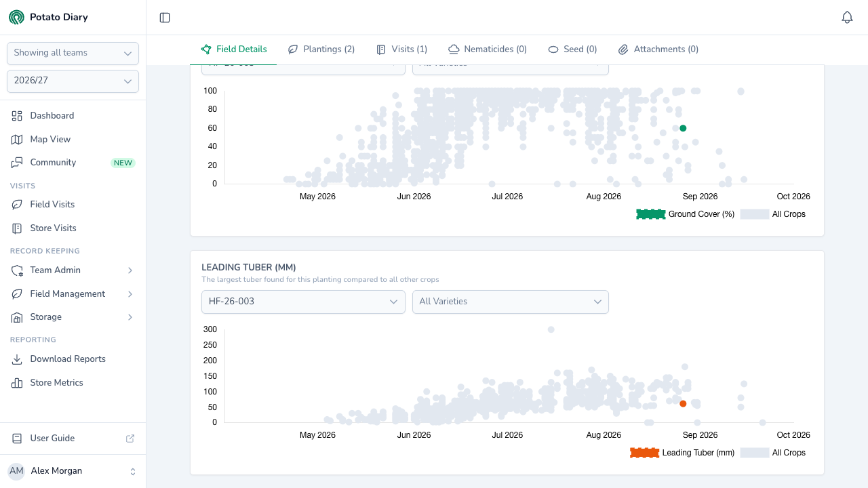Go to Download Reports

coord(73,359)
